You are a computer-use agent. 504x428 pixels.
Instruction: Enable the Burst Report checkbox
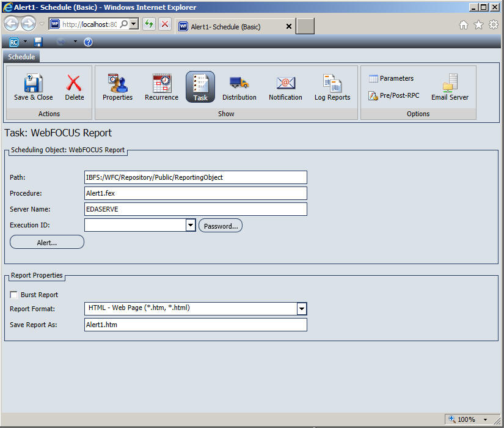(14, 295)
